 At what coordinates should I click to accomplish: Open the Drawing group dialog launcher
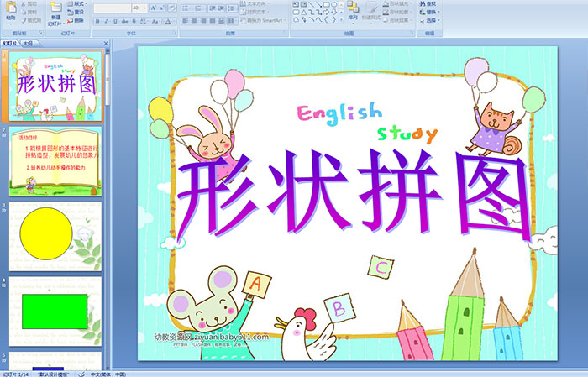412,33
